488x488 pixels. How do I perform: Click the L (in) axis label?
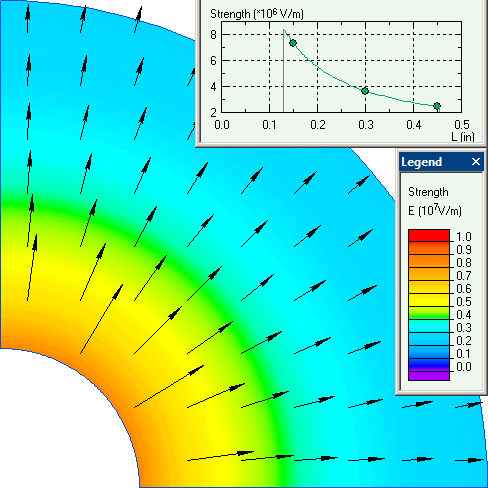click(463, 137)
